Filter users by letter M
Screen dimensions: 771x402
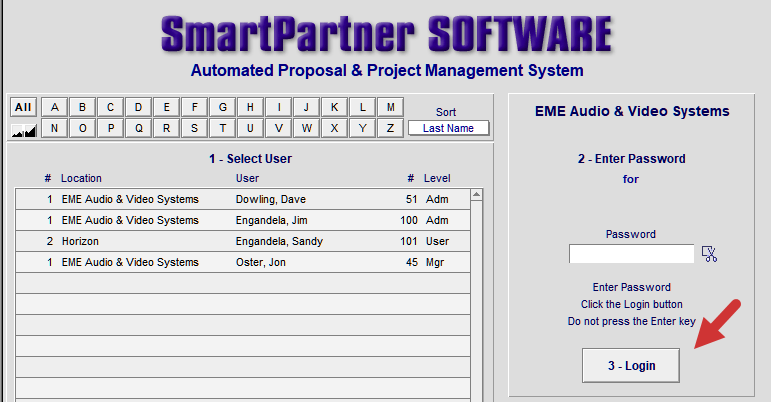[x=391, y=107]
